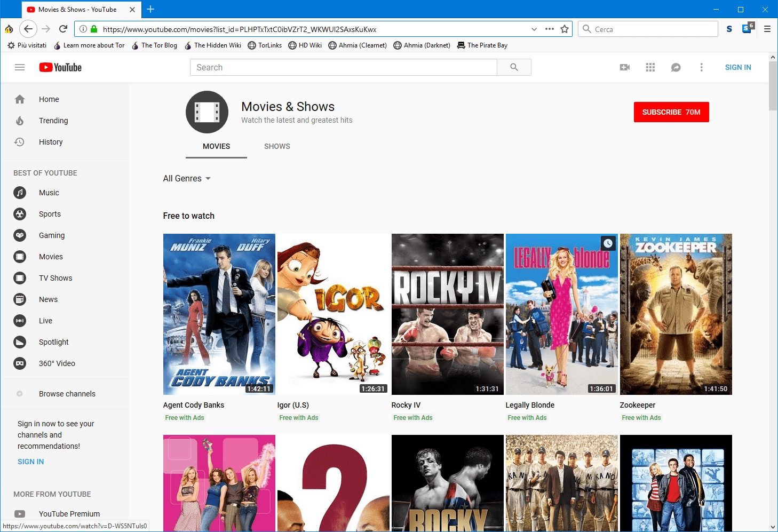This screenshot has width=778, height=532.
Task: Reload the page in the browser
Action: click(63, 29)
